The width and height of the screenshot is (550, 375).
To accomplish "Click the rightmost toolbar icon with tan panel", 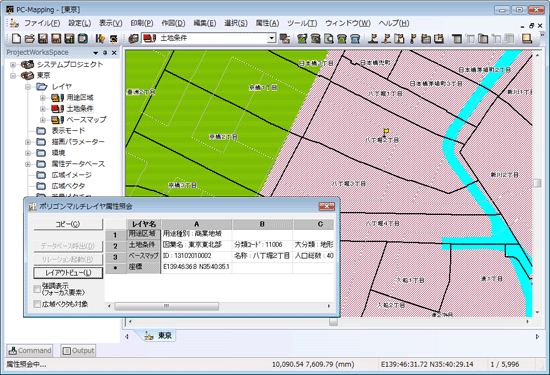I will pos(527,38).
